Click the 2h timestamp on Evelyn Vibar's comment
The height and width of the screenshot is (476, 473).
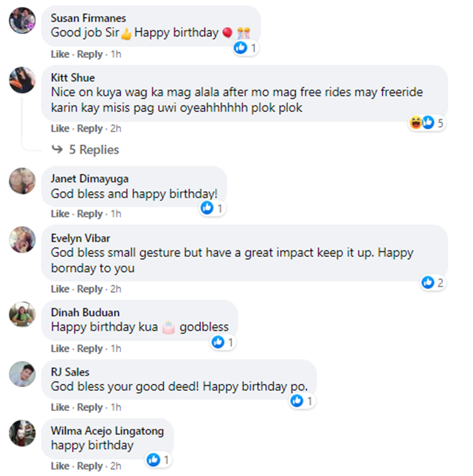[115, 289]
